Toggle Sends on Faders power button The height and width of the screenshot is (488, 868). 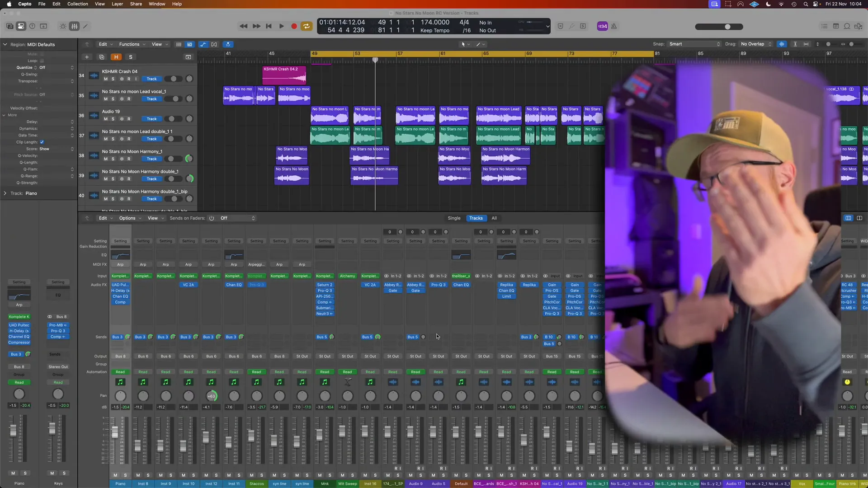pos(212,218)
